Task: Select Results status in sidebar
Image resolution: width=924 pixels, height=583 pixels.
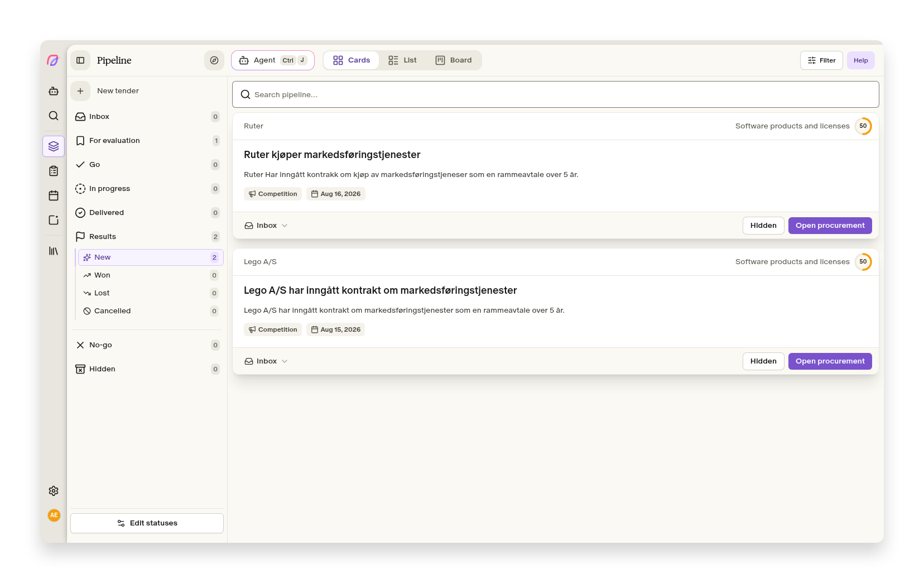Action: point(147,237)
